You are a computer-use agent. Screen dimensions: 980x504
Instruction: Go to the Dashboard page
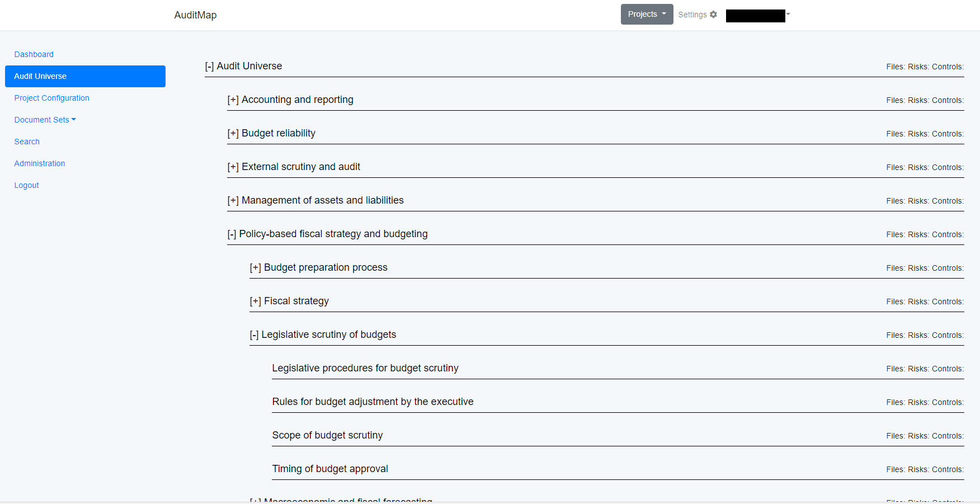(34, 54)
